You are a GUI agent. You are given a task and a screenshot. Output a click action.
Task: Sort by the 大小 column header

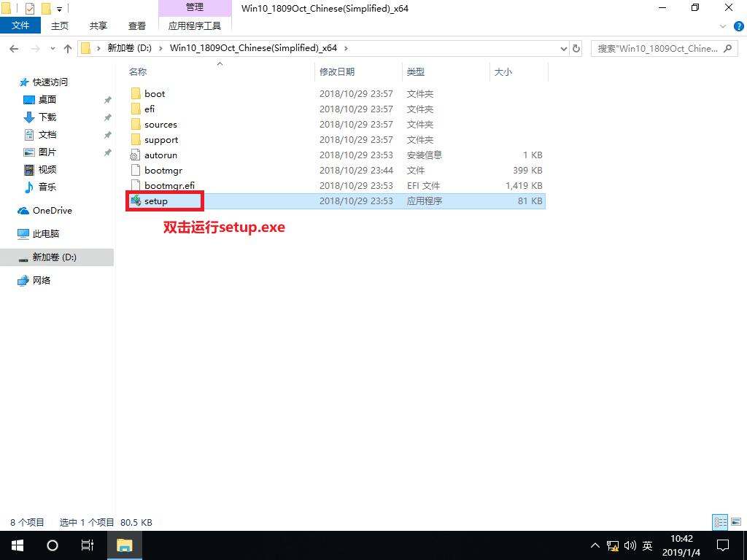[503, 72]
